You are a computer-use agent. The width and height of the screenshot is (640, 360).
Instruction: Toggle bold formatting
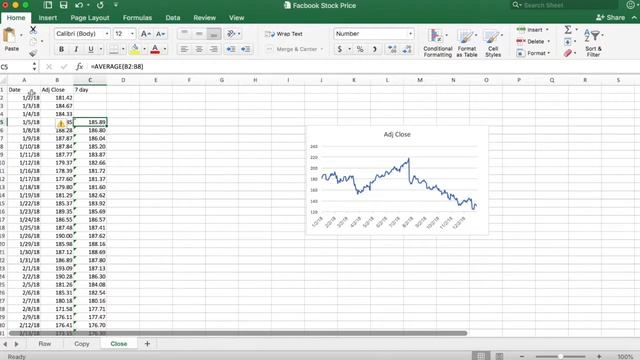(x=61, y=49)
